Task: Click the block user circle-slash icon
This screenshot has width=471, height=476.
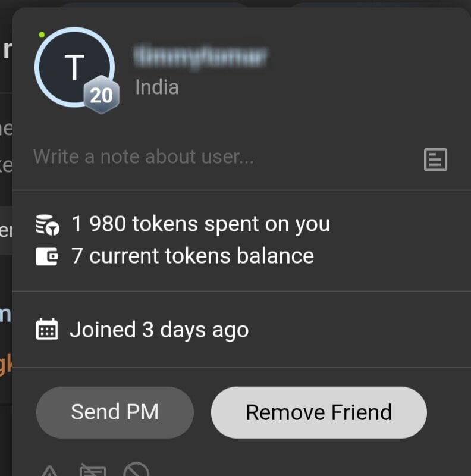Action: click(x=136, y=471)
